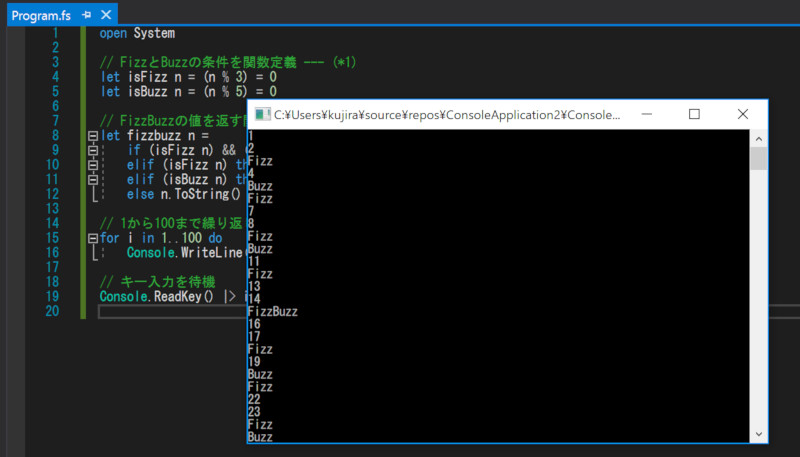Switch to the Program.fs tab
Viewport: 800px width, 457px height.
(x=42, y=15)
